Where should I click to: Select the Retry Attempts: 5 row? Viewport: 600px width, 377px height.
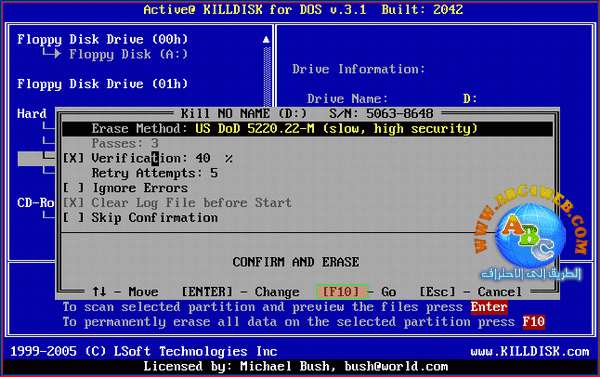(x=155, y=173)
